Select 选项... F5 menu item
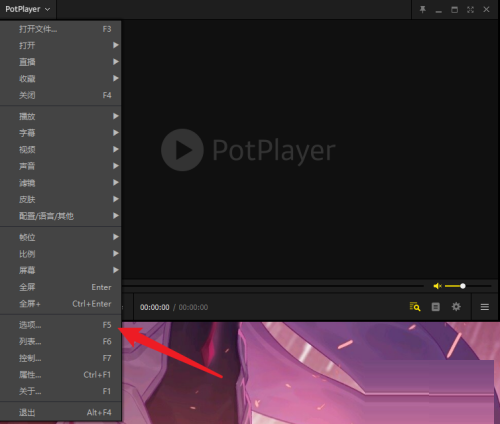 61,325
